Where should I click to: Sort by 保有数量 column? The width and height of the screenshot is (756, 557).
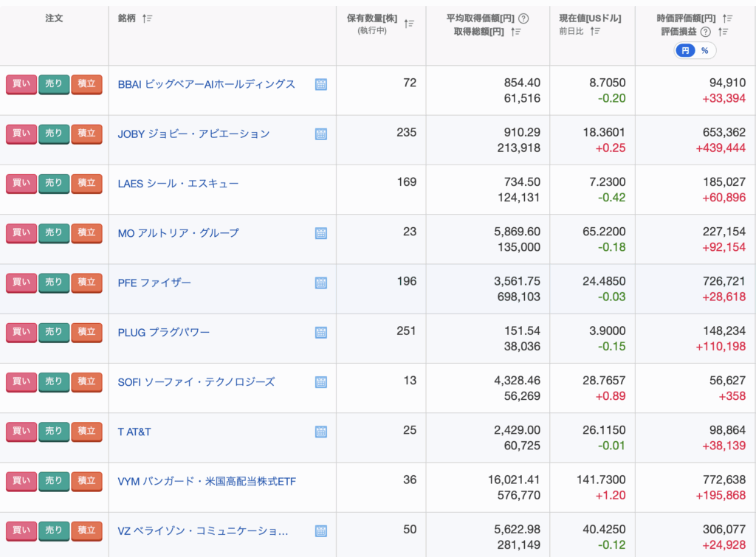click(409, 24)
